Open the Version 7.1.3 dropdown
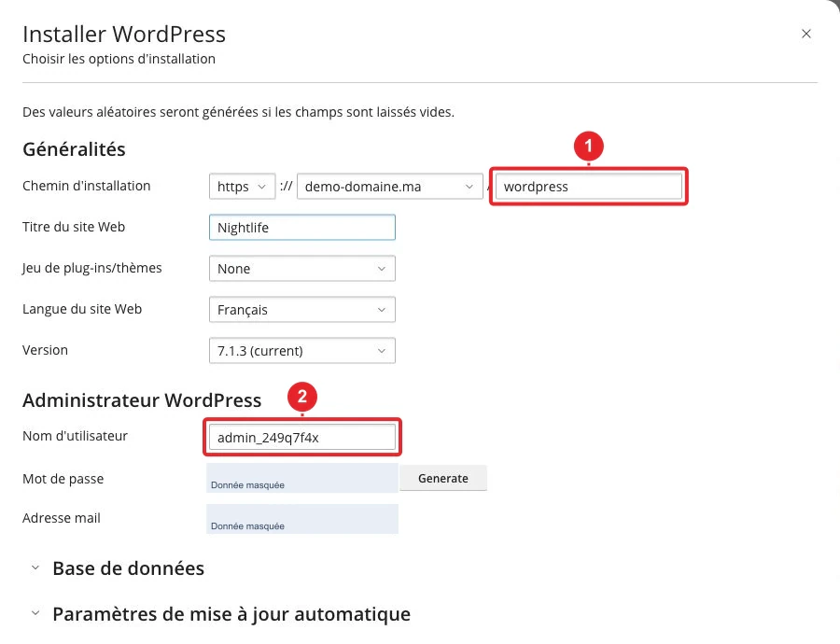The image size is (840, 644). coord(302,351)
